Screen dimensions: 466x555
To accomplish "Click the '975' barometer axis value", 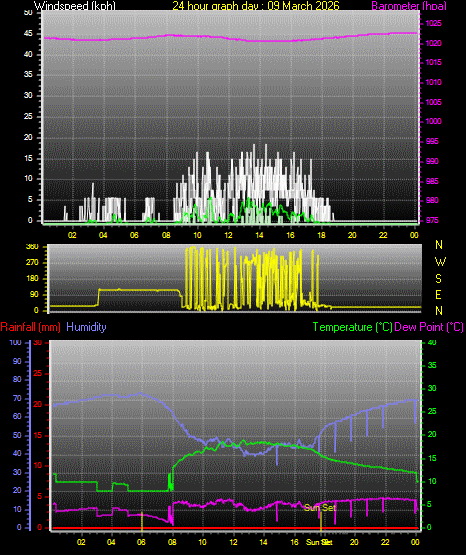I will (432, 221).
